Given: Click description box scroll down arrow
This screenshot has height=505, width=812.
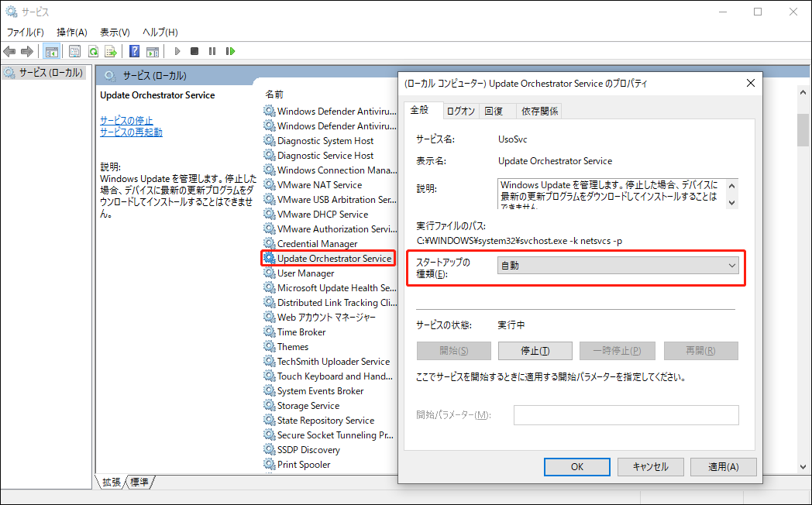Looking at the screenshot, I should click(x=731, y=202).
